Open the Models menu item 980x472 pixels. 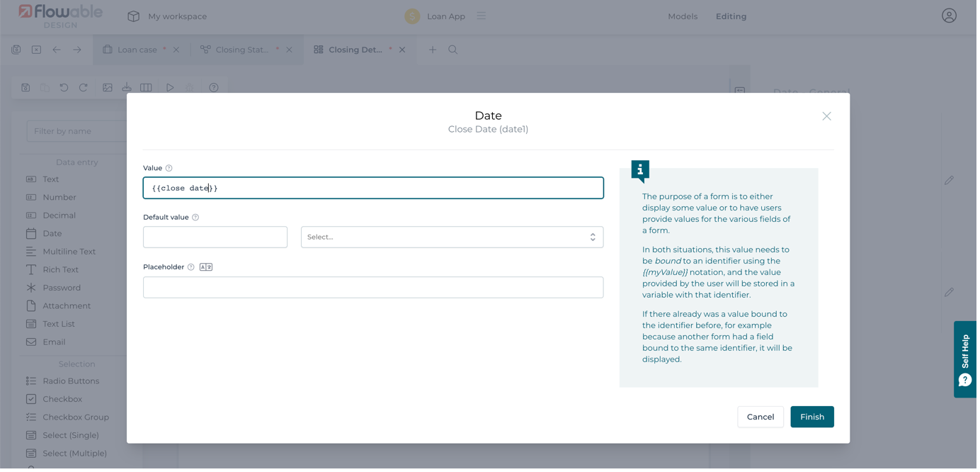[683, 16]
